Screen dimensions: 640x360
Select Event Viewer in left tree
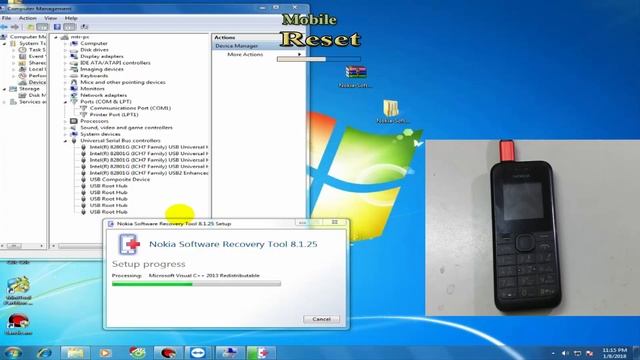37,56
